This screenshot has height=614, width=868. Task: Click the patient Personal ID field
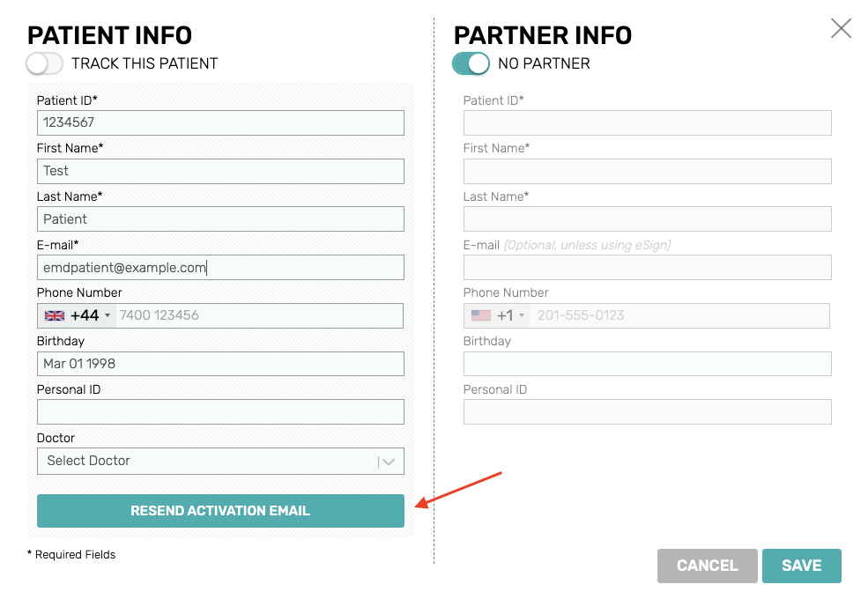tap(220, 412)
